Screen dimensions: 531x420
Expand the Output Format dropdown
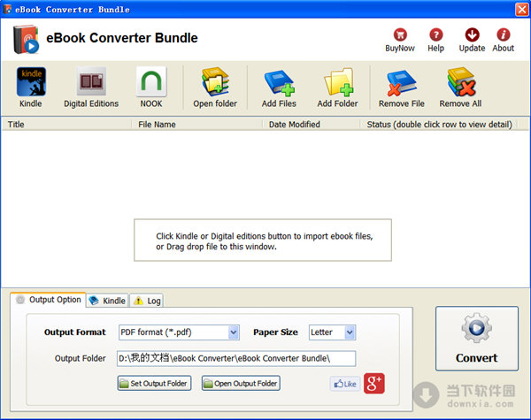coord(234,332)
